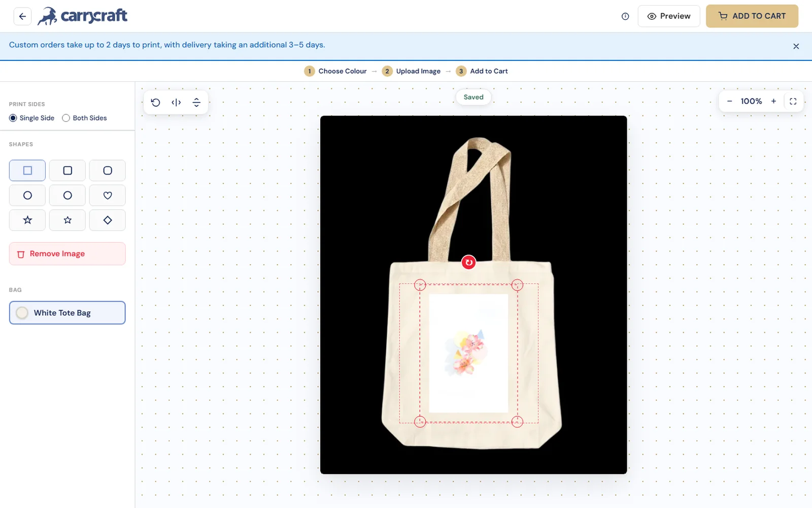Click the carrycraft logo
Viewport: 812px width, 508px height.
pos(83,16)
